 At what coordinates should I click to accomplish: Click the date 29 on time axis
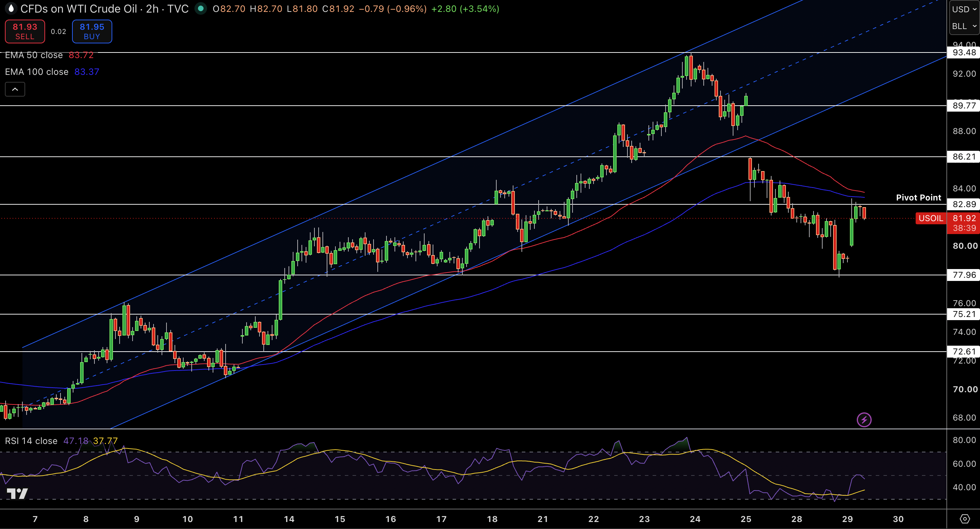tap(847, 519)
